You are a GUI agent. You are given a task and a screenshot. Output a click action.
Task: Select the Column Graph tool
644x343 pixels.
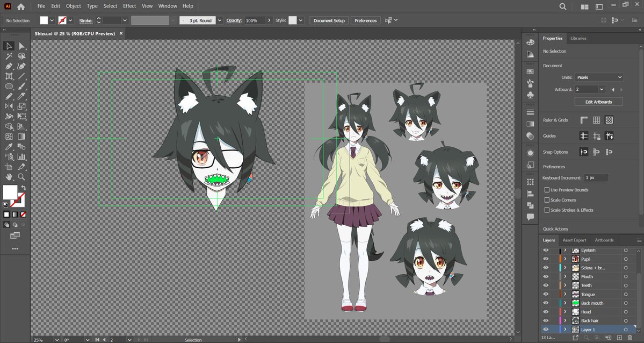(x=21, y=156)
